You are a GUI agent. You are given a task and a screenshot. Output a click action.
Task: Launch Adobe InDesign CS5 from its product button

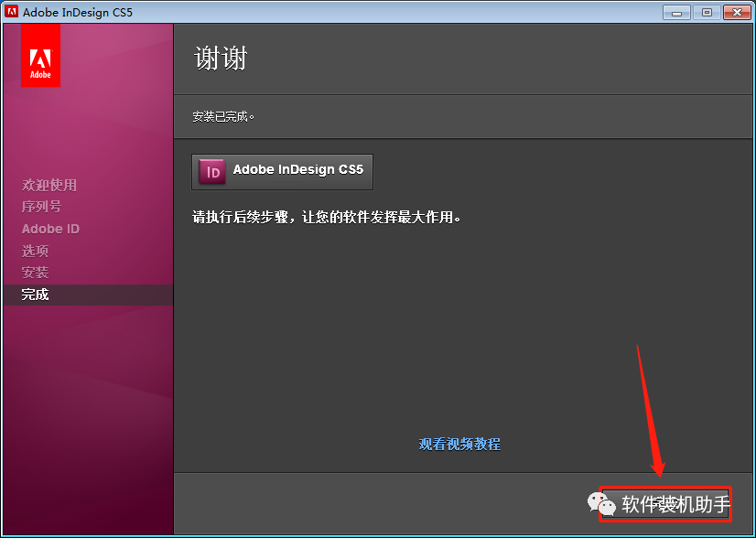pos(282,172)
